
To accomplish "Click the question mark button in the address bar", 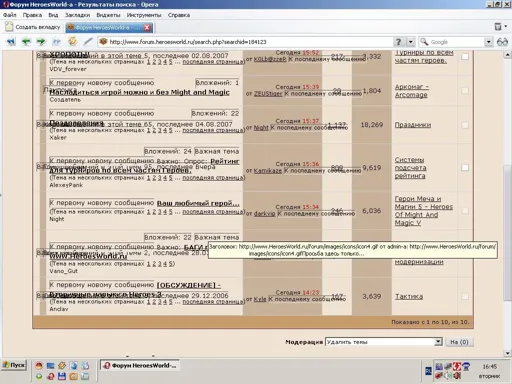I will (x=398, y=42).
